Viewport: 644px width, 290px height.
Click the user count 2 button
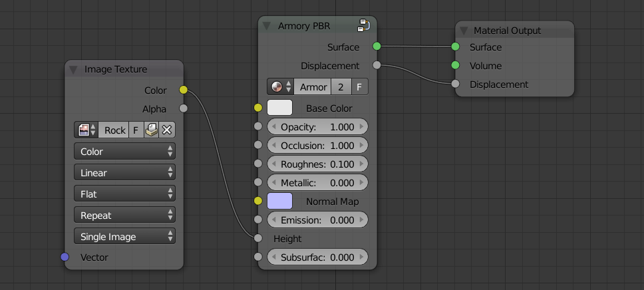341,86
